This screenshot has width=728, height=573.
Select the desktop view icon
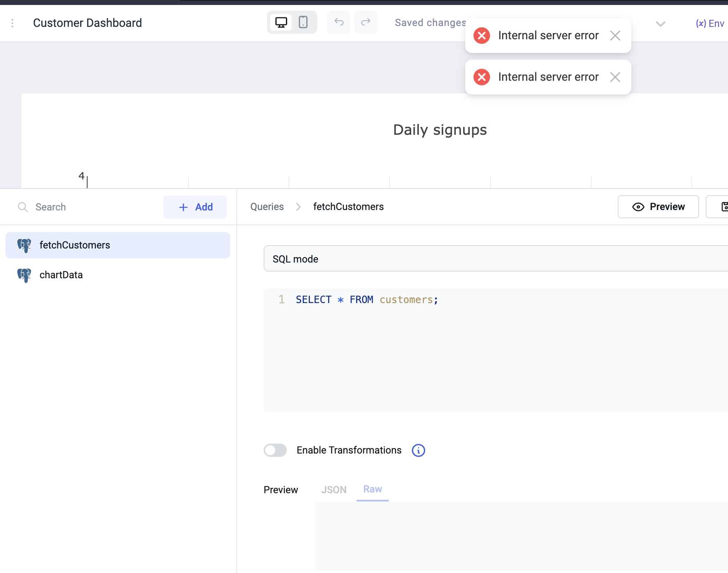tap(281, 22)
